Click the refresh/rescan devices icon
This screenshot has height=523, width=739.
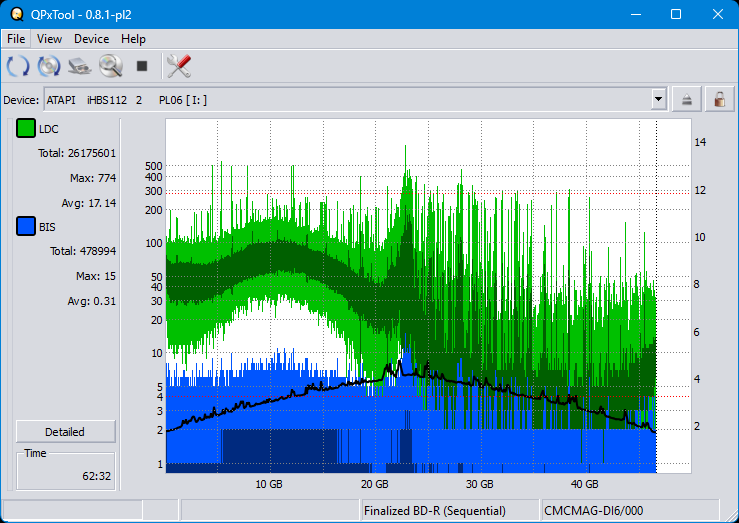pyautogui.click(x=18, y=67)
